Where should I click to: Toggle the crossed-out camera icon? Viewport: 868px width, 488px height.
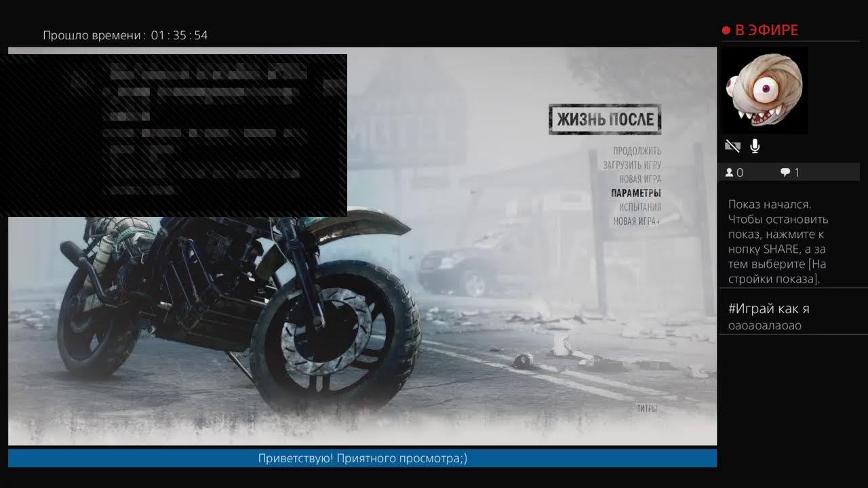click(x=732, y=146)
